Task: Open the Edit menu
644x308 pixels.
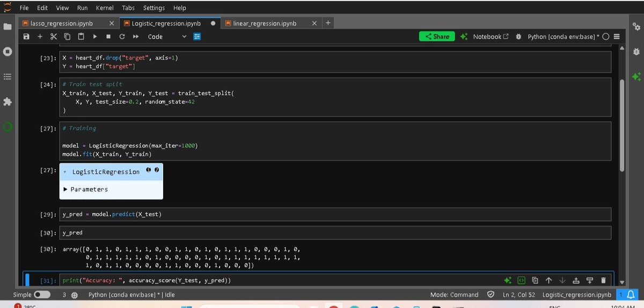Action: point(42,8)
